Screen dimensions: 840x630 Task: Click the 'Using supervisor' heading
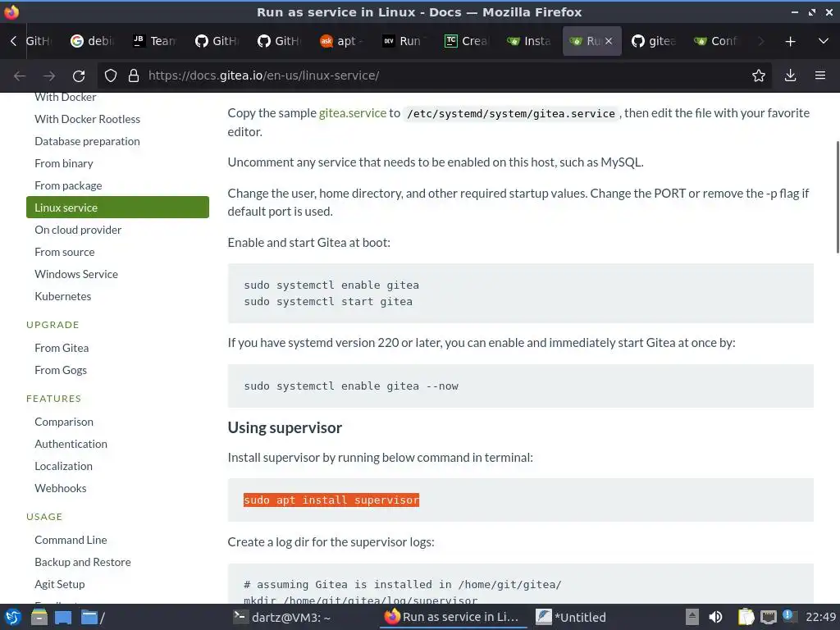(285, 427)
